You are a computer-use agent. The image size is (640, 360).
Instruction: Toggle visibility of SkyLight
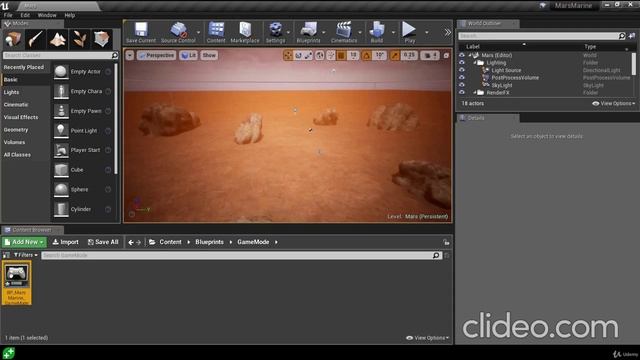462,85
